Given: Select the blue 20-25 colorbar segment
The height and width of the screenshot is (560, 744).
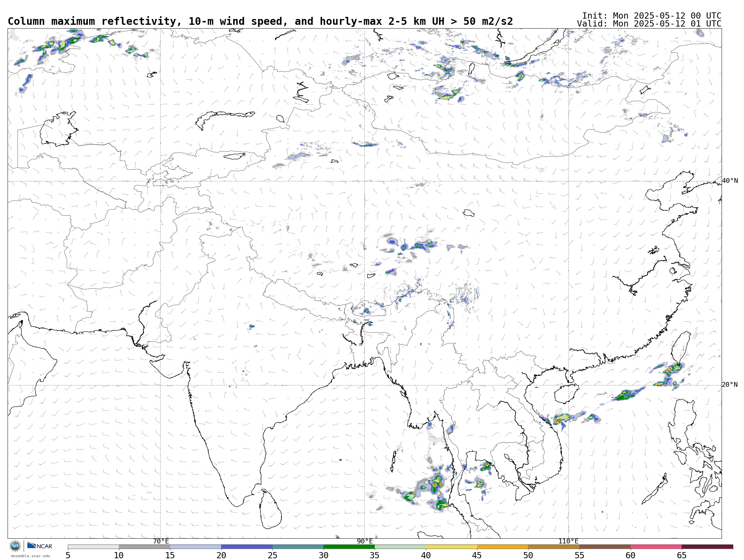Looking at the screenshot, I should click(247, 547).
